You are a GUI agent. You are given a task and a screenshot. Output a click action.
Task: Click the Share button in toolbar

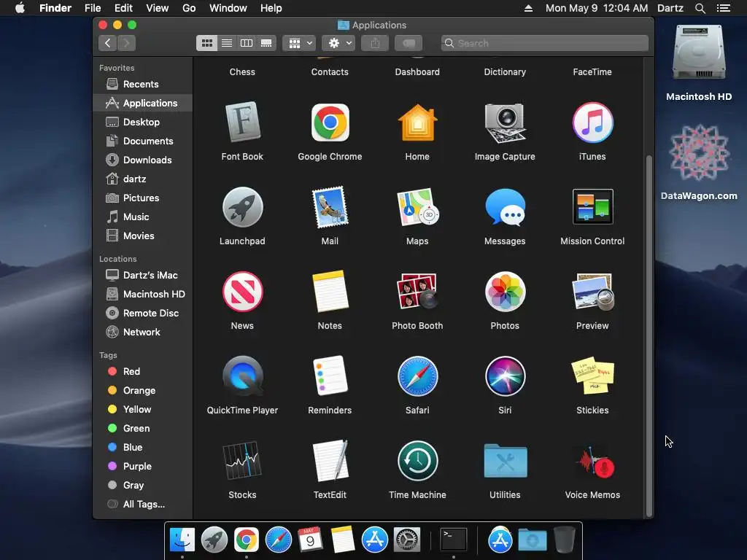click(376, 43)
